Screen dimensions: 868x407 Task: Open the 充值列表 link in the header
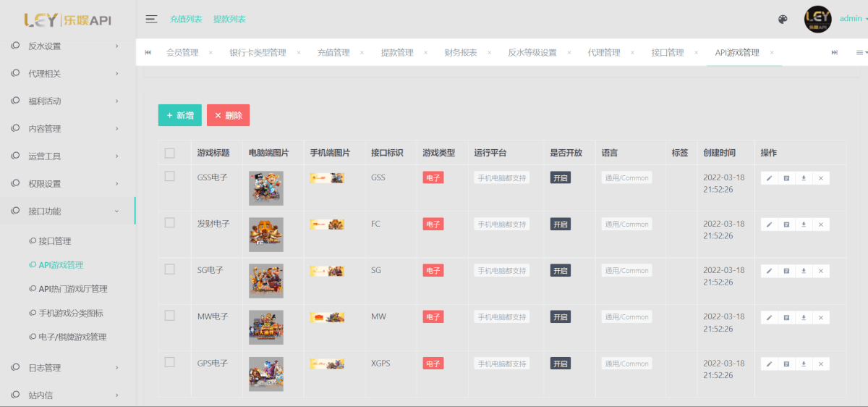click(x=186, y=20)
